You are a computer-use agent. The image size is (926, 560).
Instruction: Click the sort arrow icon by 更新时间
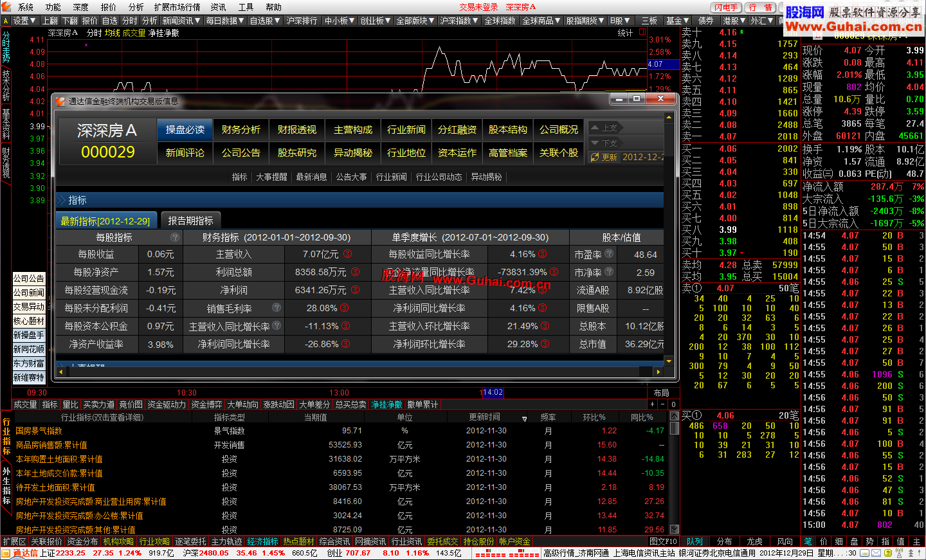pyautogui.click(x=525, y=419)
